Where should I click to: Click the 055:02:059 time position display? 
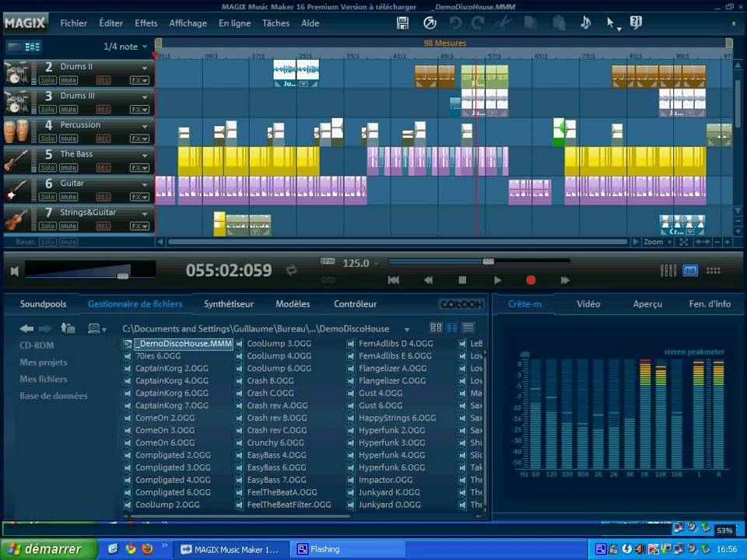click(x=229, y=271)
